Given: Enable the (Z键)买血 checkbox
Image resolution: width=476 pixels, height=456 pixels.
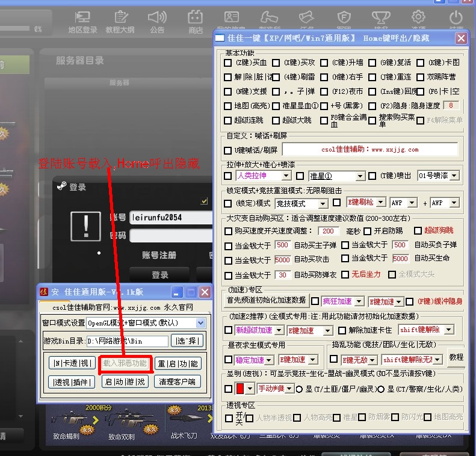Looking at the screenshot, I should [227, 63].
